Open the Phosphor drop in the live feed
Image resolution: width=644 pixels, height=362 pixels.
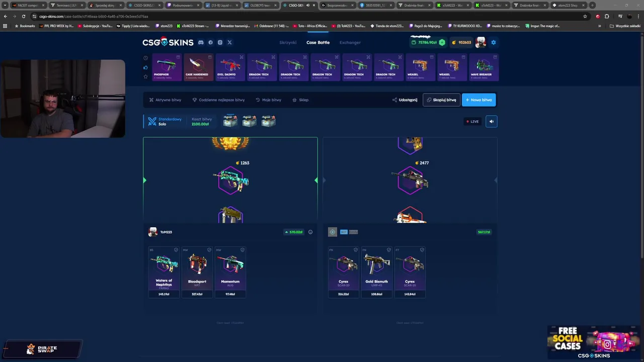click(167, 67)
